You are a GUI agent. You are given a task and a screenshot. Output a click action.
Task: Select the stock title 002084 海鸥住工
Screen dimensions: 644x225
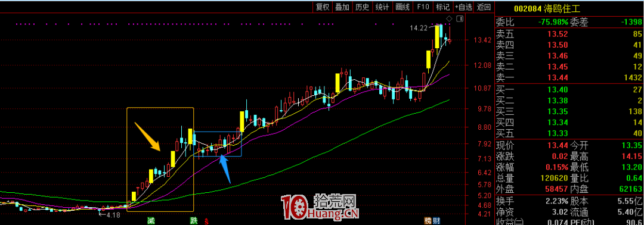(x=547, y=8)
